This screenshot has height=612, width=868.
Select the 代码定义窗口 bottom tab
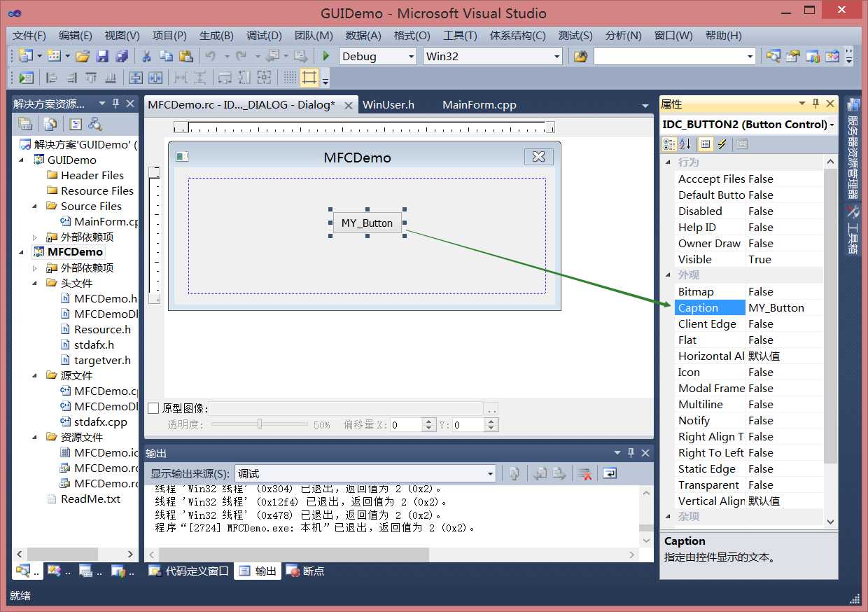[x=189, y=571]
